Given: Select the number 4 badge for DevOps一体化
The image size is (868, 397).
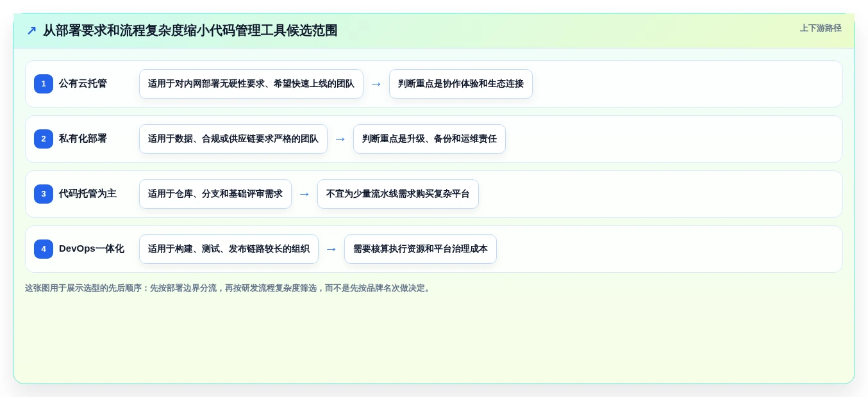Looking at the screenshot, I should 44,249.
